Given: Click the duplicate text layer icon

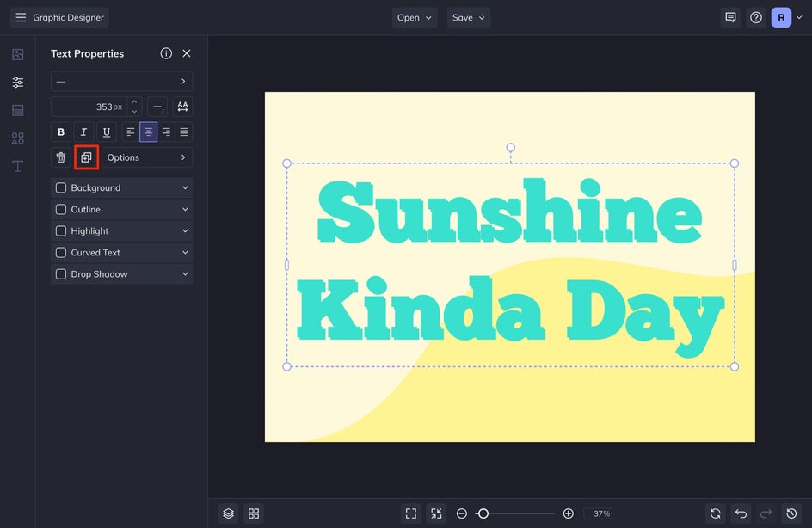Looking at the screenshot, I should pos(86,157).
